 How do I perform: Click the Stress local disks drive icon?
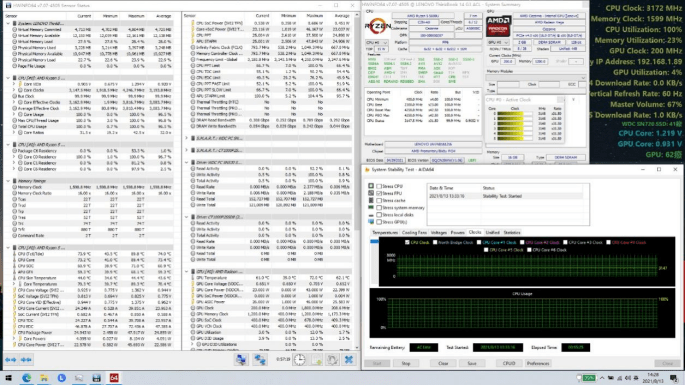[371, 215]
